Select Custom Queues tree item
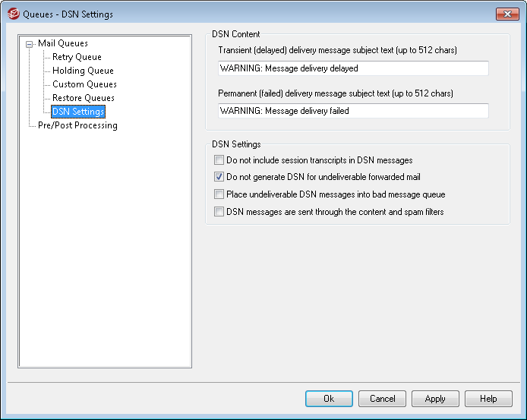 (84, 84)
